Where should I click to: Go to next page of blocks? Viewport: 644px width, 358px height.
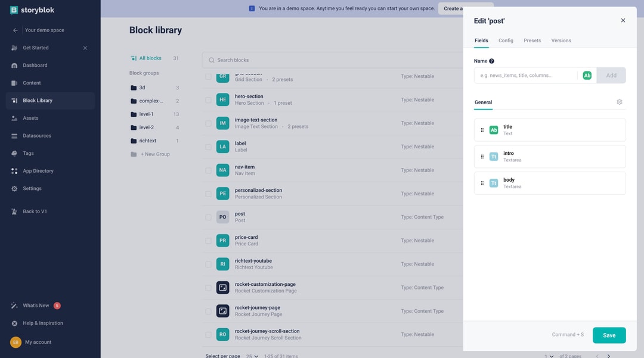click(609, 356)
